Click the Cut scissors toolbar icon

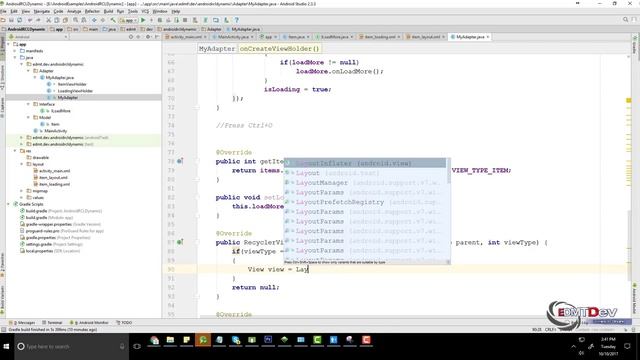48,20
